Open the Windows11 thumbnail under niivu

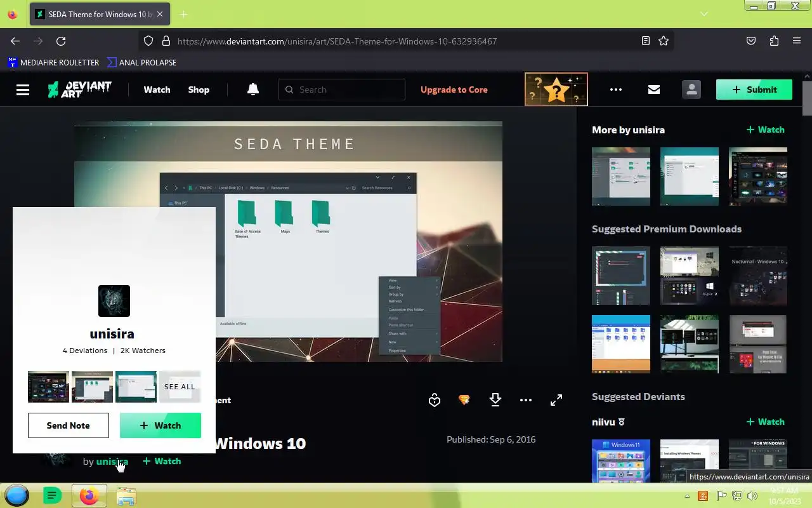click(621, 461)
